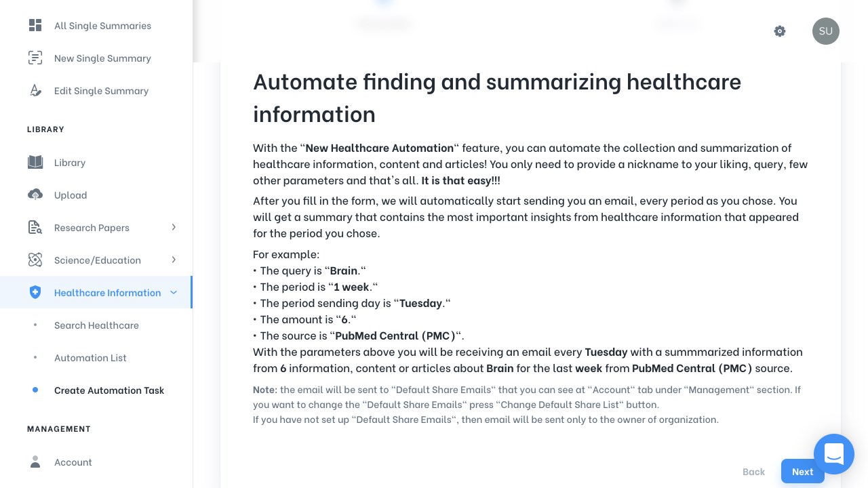
Task: Click the Library book icon
Action: pyautogui.click(x=35, y=163)
